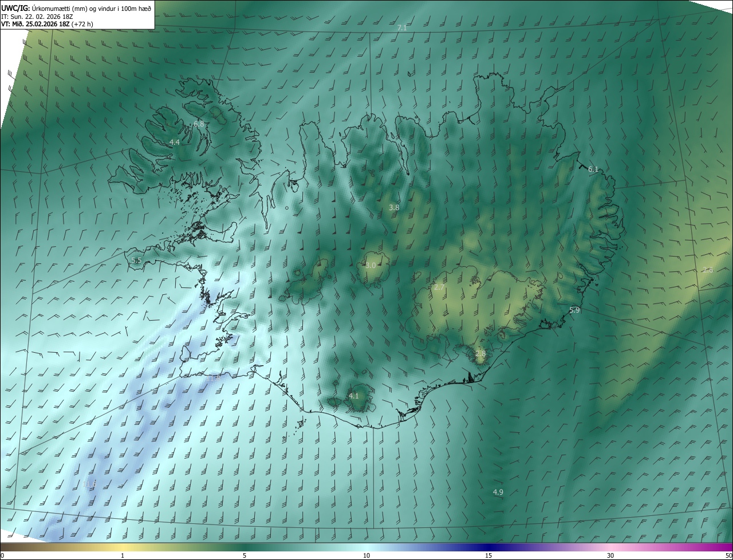Click the 5.9 value on the southeast coast
The image size is (733, 560).
point(575,310)
